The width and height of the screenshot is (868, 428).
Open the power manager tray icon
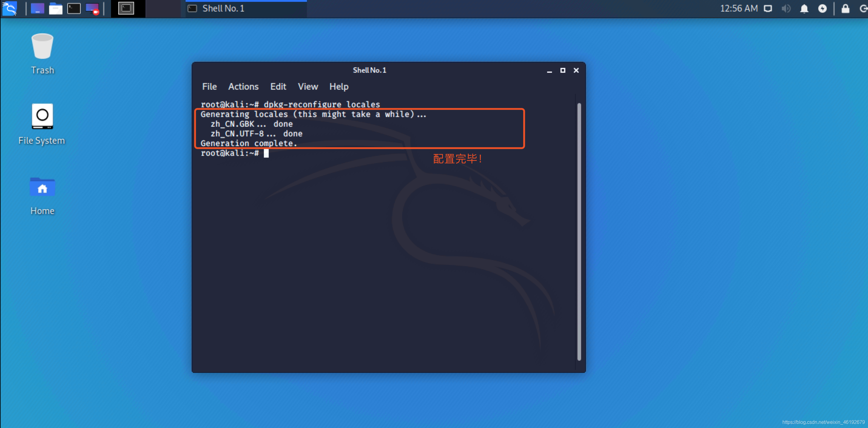(822, 8)
